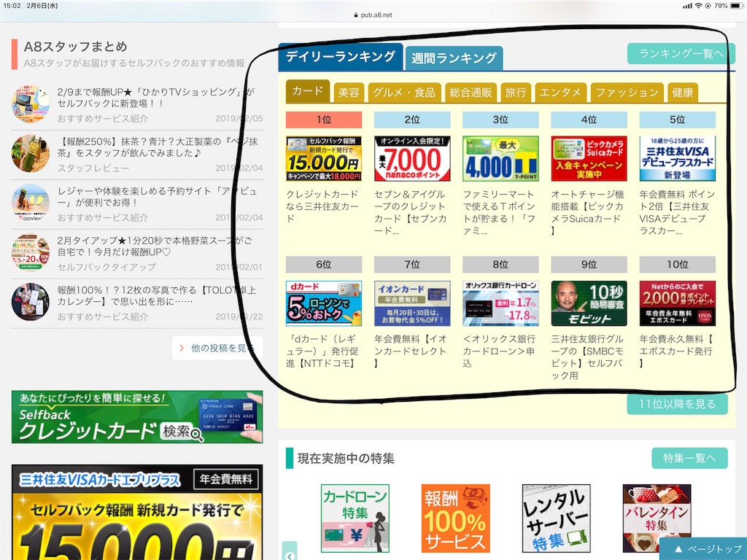Click the features carousel previous arrow
Screen dimensions: 747x560
click(290, 552)
